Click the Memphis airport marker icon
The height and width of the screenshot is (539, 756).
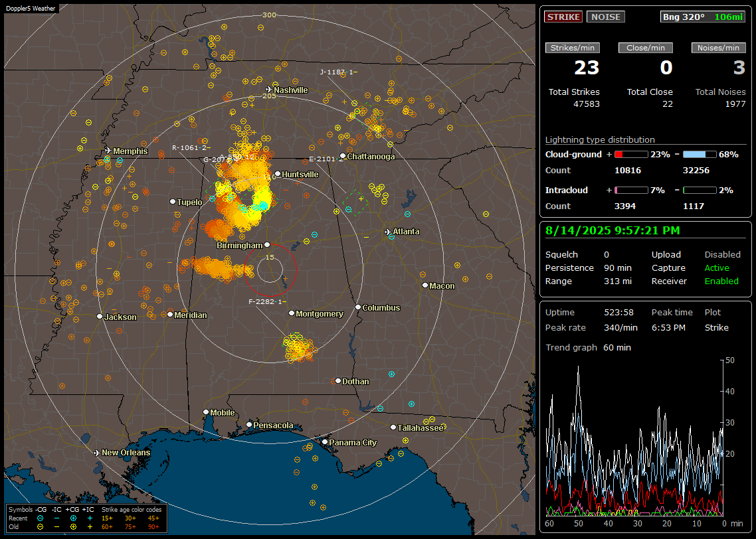pyautogui.click(x=108, y=151)
